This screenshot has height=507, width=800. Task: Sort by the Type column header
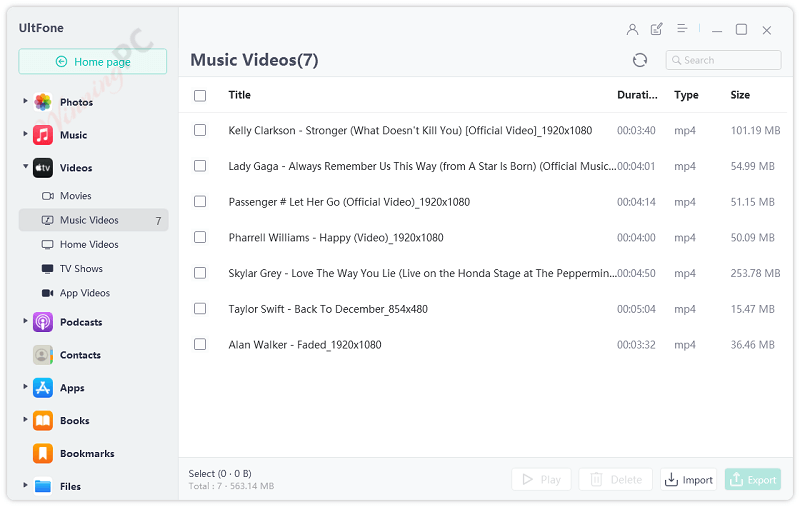coord(686,95)
